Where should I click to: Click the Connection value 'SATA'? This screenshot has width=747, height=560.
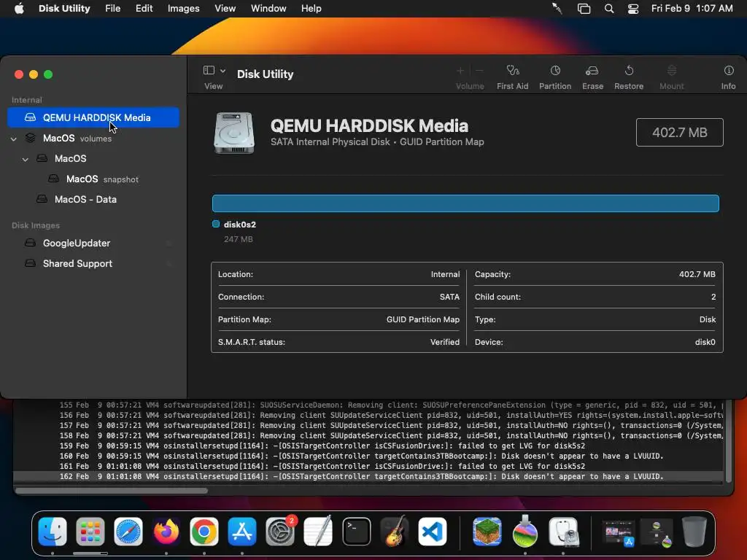coord(449,297)
